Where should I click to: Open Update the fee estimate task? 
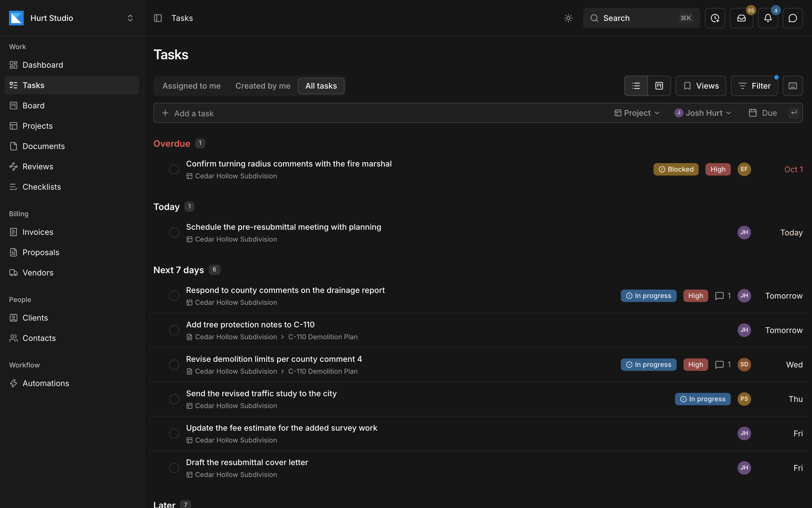pyautogui.click(x=281, y=428)
